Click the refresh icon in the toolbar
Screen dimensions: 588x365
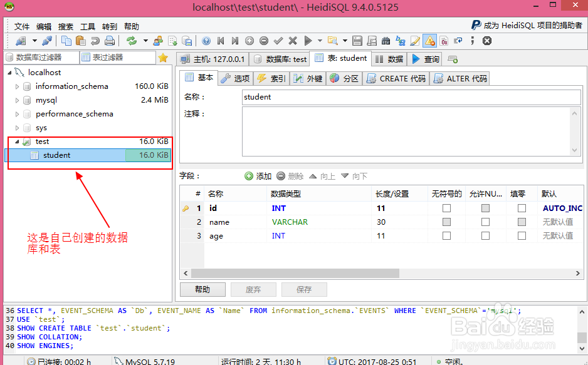(132, 40)
